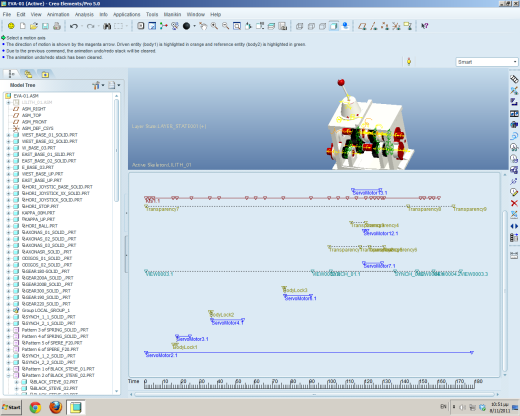Expand the WEST_BASE_01_SOLID.PRT tree node
Image resolution: width=520 pixels, height=416 pixels.
pyautogui.click(x=9, y=135)
